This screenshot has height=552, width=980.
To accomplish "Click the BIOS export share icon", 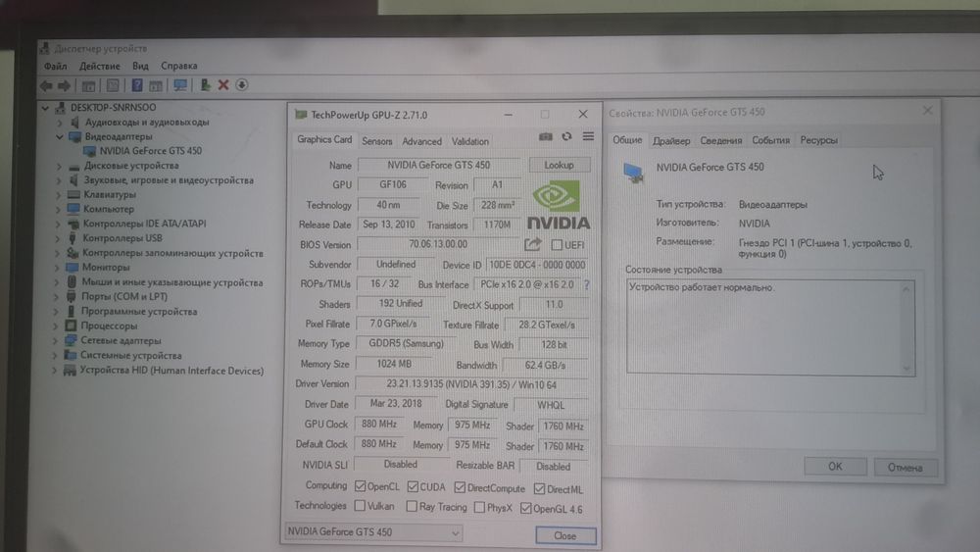I will click(532, 244).
